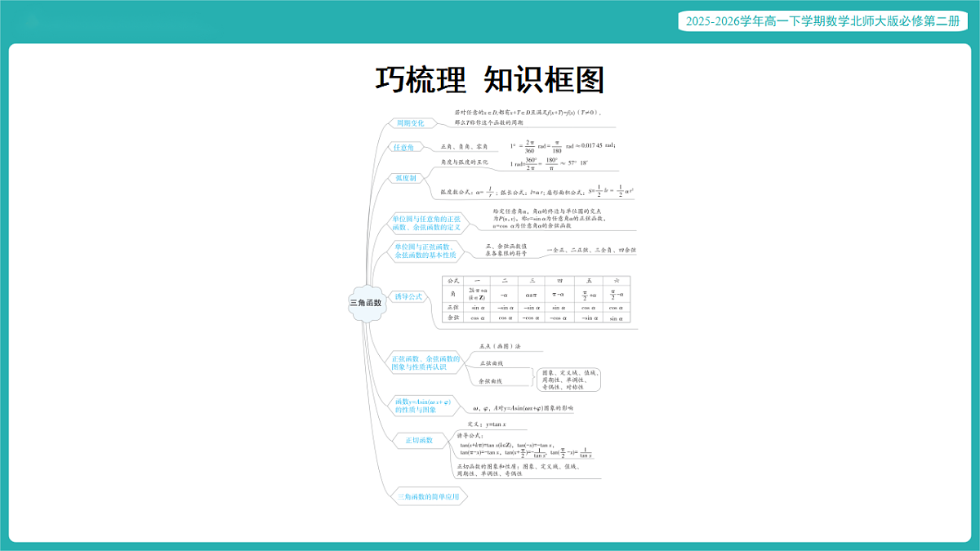Image resolution: width=980 pixels, height=551 pixels.
Task: Click the text 'ω、φ、A对y=Asin(ωx+φ)图象的影响'
Action: coord(523,407)
